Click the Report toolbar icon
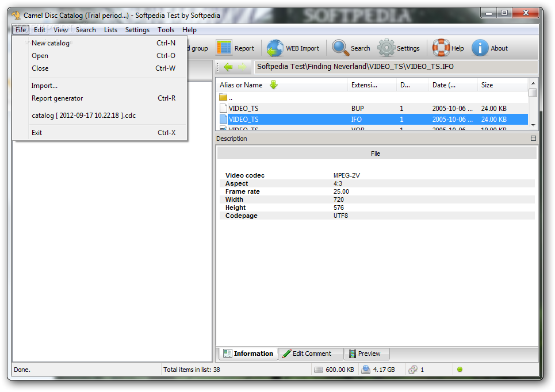Image resolution: width=555 pixels, height=392 pixels. (224, 48)
